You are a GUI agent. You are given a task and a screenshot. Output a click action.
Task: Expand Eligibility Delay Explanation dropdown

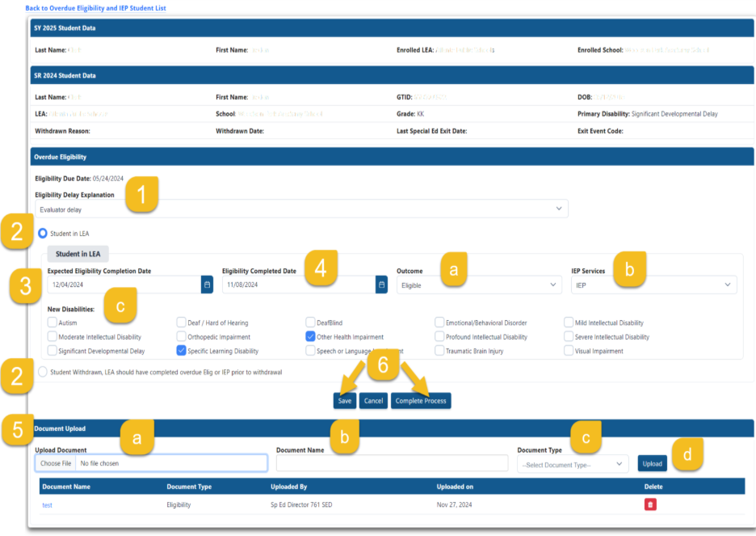tap(303, 209)
